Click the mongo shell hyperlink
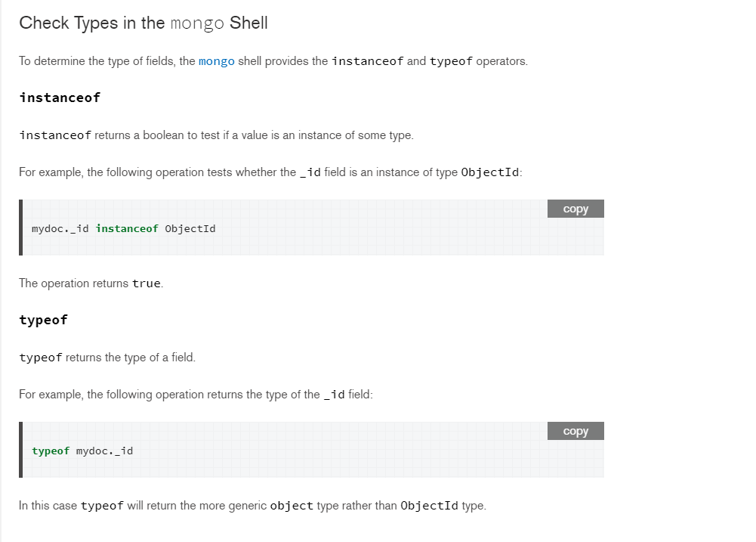 (217, 61)
